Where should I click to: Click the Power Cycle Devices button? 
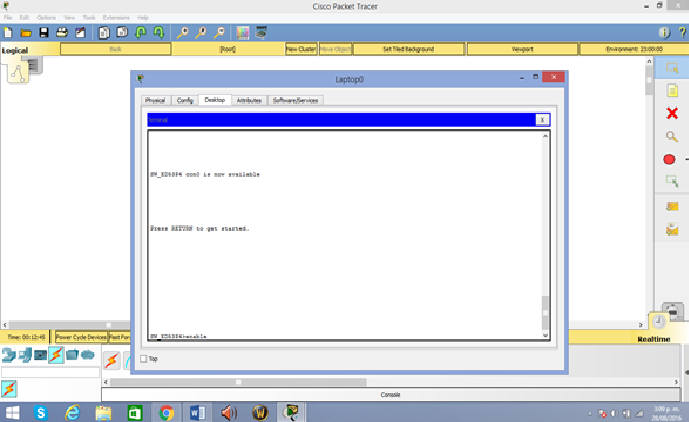point(81,337)
